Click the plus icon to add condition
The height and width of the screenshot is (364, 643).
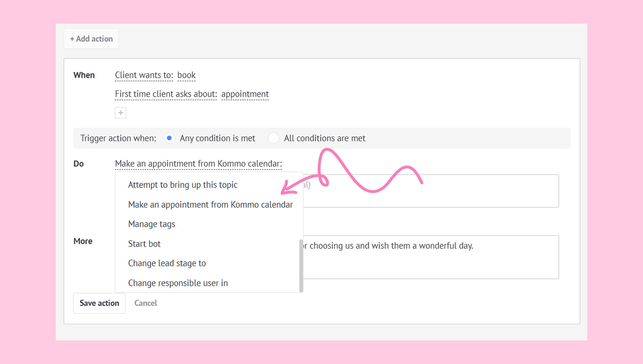[121, 113]
